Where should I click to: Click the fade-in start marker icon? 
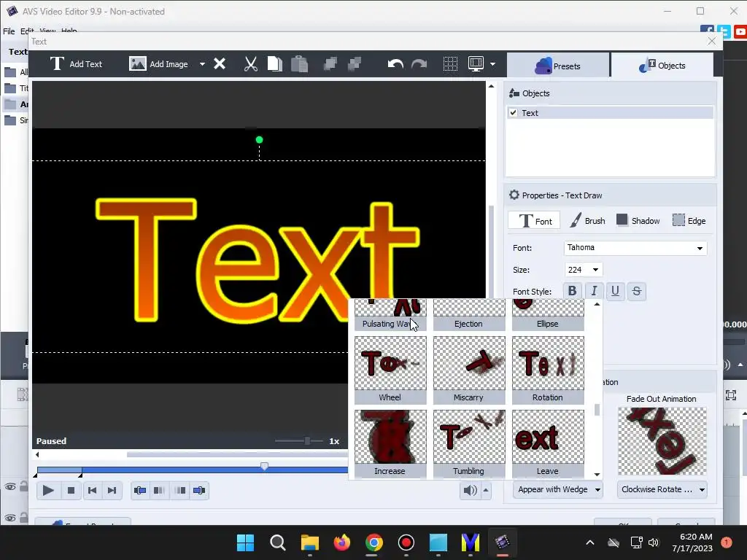point(140,490)
